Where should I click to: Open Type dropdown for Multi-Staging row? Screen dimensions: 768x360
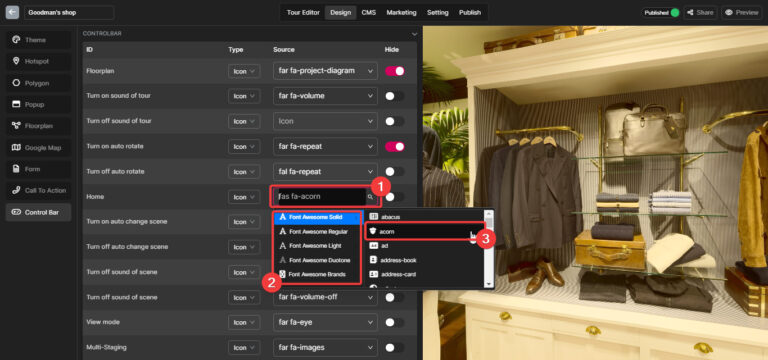244,348
